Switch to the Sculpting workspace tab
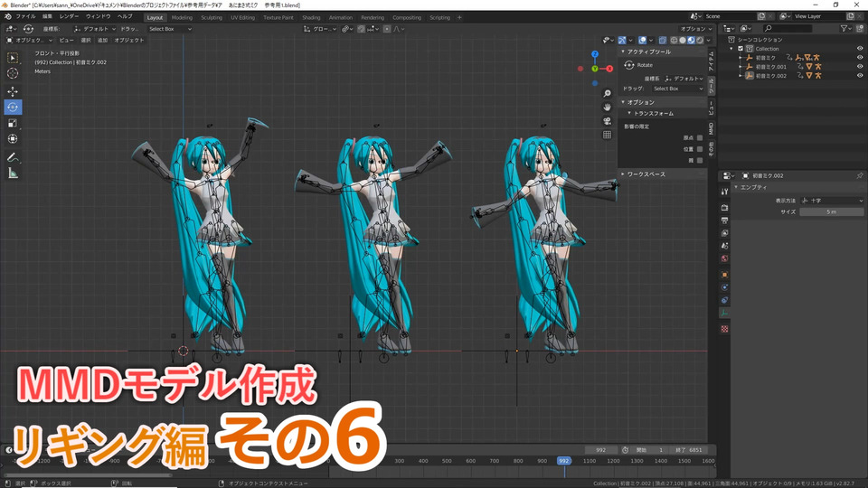 (211, 17)
